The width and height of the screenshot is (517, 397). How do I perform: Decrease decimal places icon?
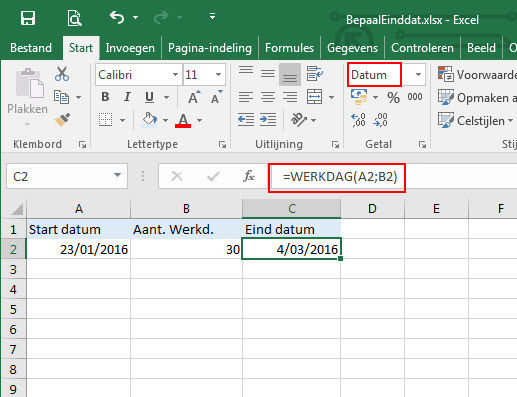380,120
